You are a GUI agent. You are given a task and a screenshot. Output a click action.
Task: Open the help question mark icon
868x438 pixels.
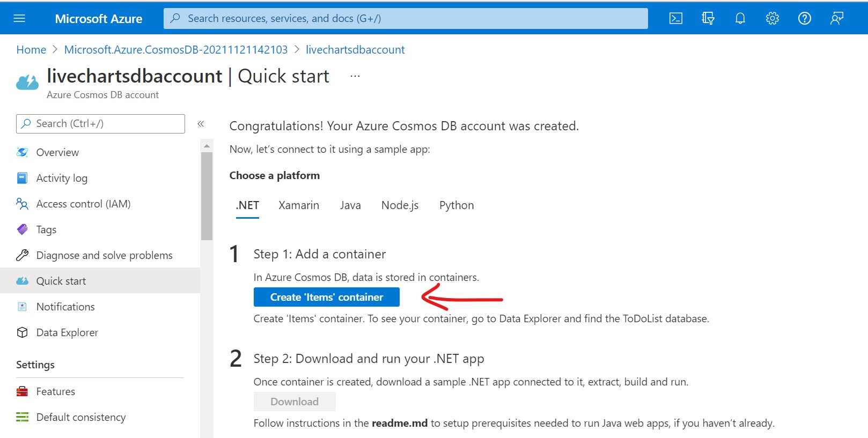click(x=805, y=18)
